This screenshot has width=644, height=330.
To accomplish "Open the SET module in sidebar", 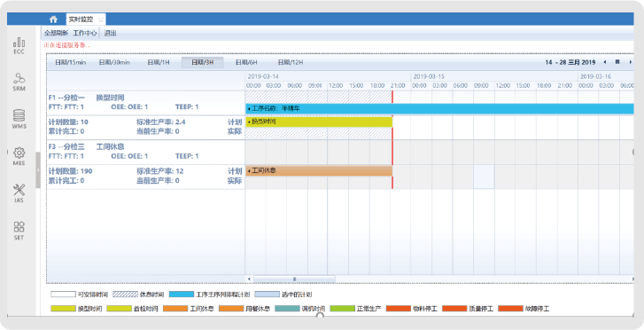I will (19, 231).
